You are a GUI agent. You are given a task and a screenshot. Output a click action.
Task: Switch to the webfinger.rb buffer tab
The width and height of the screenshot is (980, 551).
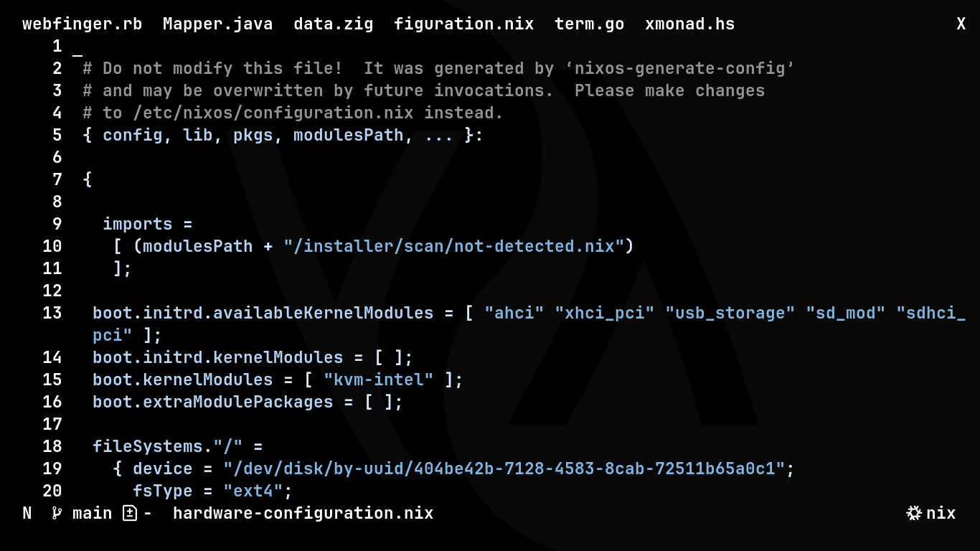tap(82, 24)
